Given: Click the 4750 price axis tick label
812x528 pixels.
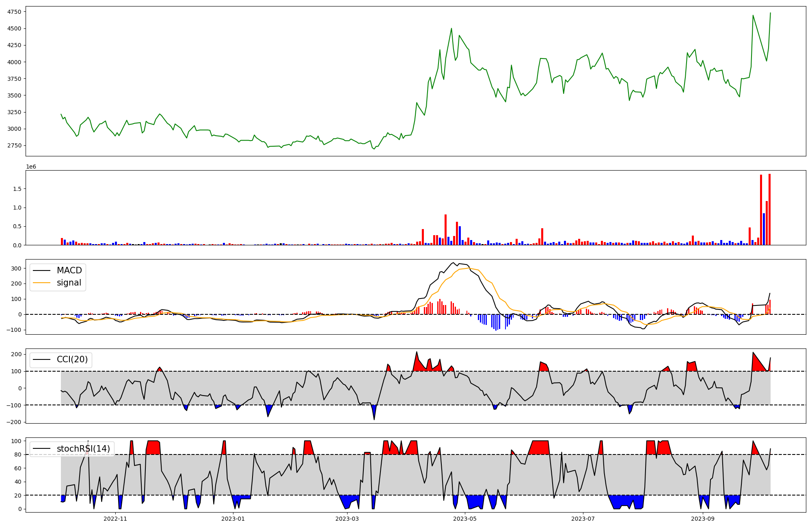Looking at the screenshot, I should (14, 12).
